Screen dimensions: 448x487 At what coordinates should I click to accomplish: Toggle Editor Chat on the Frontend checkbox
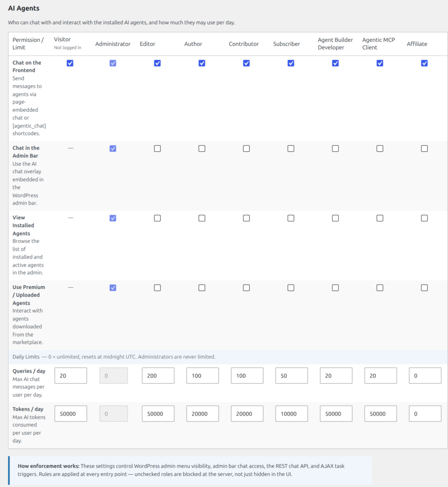[157, 63]
